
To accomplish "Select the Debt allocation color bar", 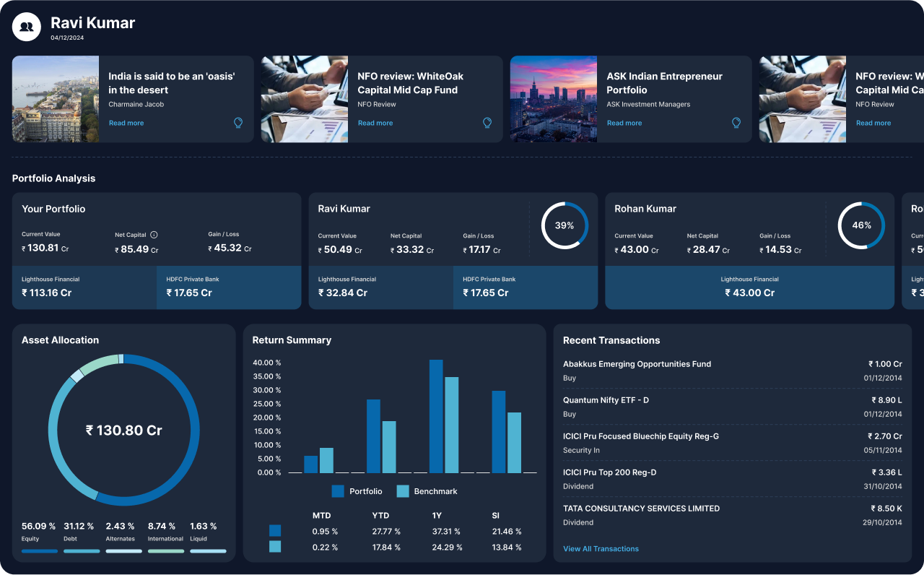I will pos(82,551).
